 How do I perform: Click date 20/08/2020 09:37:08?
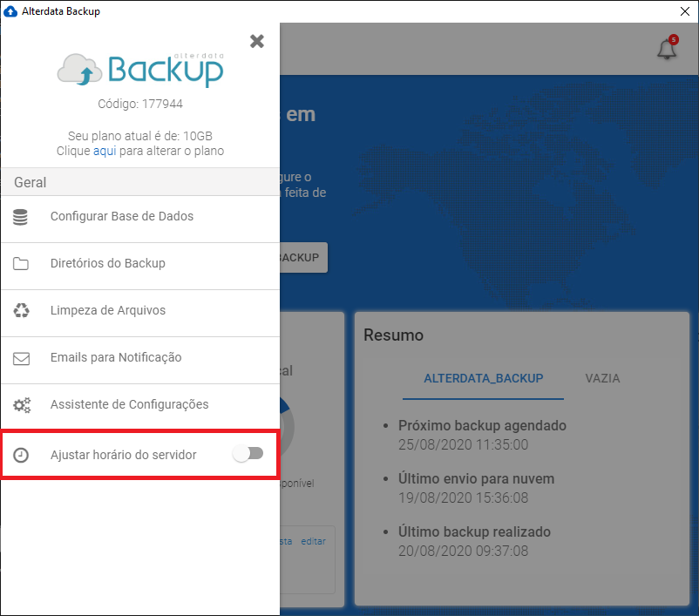[x=463, y=551]
